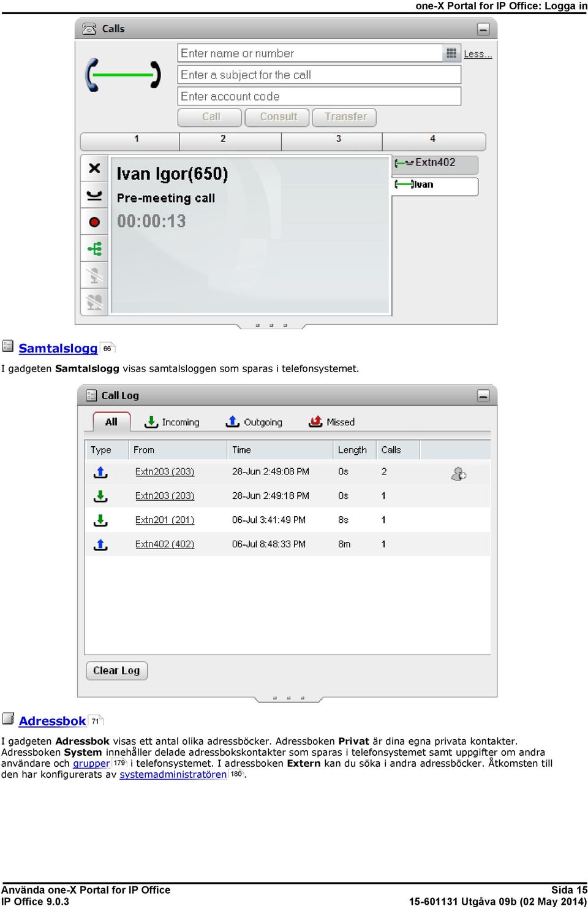Click the Calls gadget bottom resize handle dots
The width and height of the screenshot is (588, 909).
coord(271,325)
